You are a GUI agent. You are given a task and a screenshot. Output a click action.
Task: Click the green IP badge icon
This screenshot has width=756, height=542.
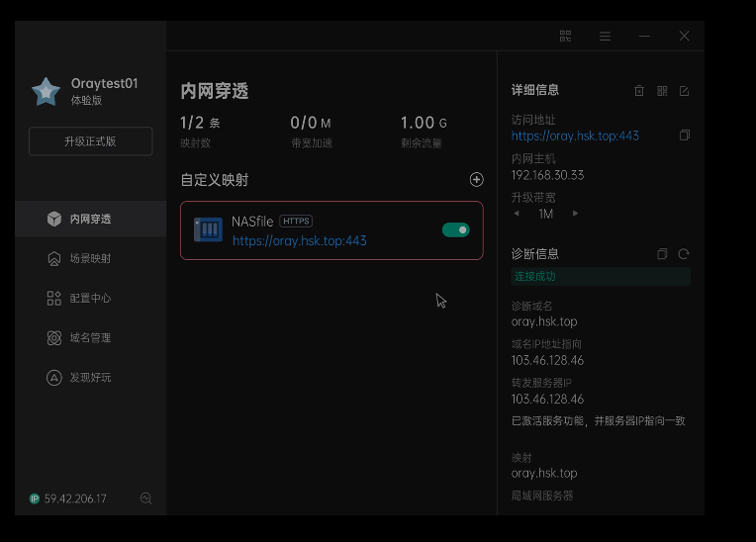coord(35,498)
